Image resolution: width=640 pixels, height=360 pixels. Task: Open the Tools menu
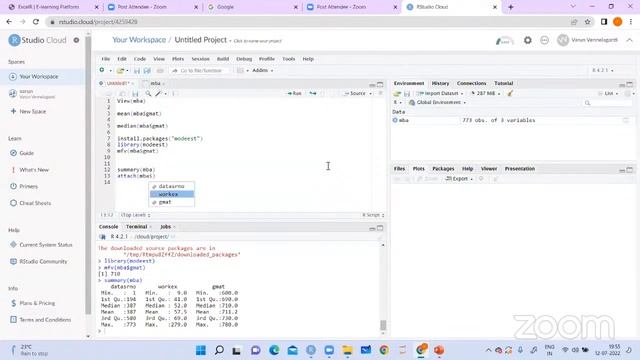tap(289, 59)
